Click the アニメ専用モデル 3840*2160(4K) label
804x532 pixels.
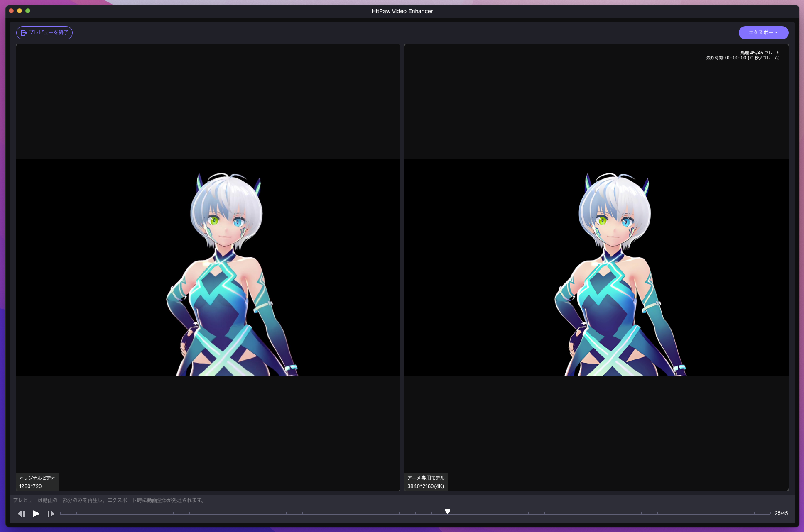click(426, 482)
